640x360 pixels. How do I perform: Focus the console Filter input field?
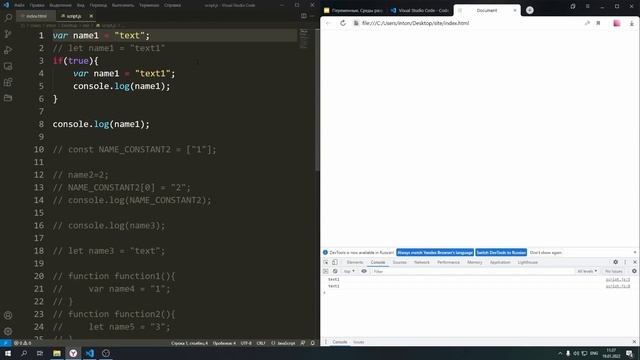[472, 271]
